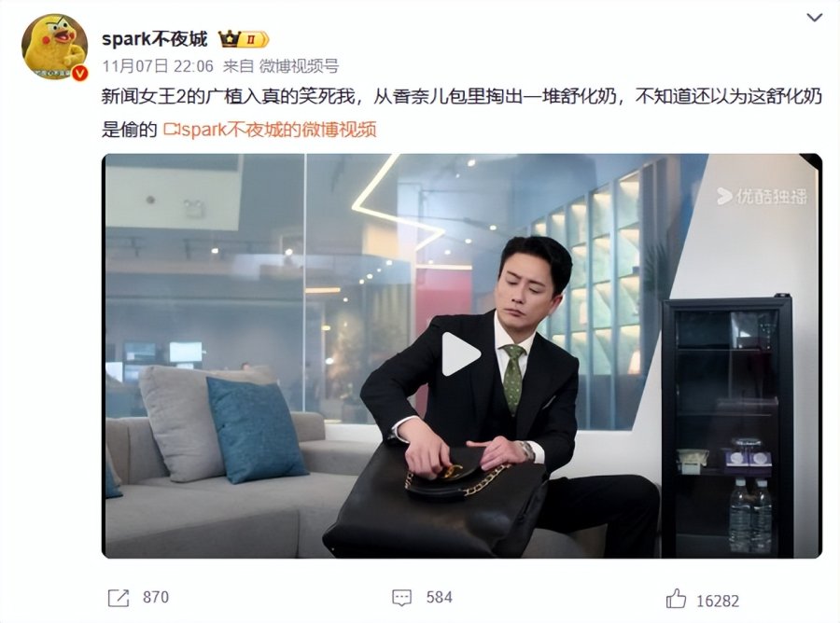Click the post timestamp 11月07日 22:06
This screenshot has height=623, width=840.
[x=158, y=66]
